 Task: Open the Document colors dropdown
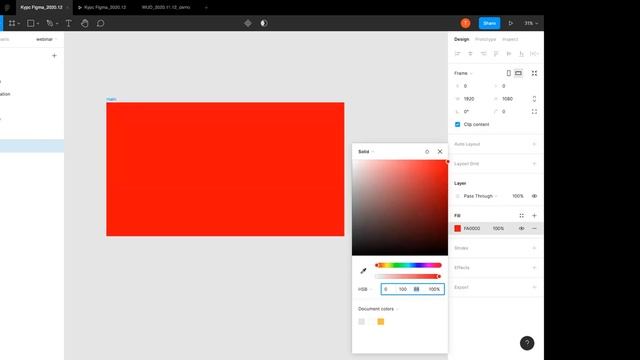[378, 309]
